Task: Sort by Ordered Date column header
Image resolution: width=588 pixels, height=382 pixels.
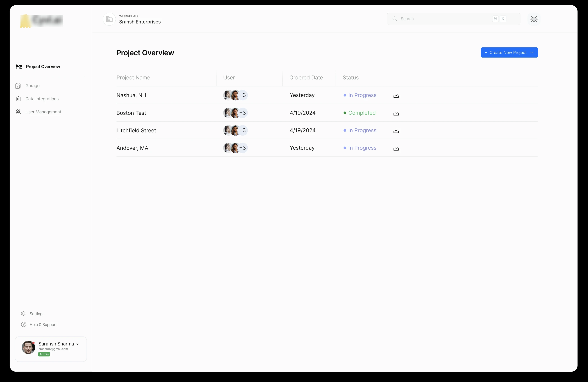Action: tap(306, 77)
